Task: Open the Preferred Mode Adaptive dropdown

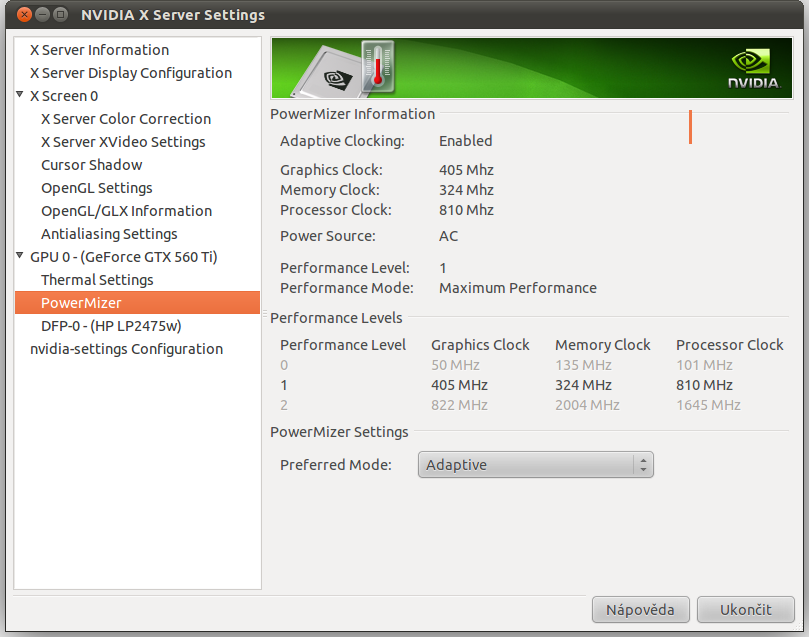Action: [x=536, y=465]
